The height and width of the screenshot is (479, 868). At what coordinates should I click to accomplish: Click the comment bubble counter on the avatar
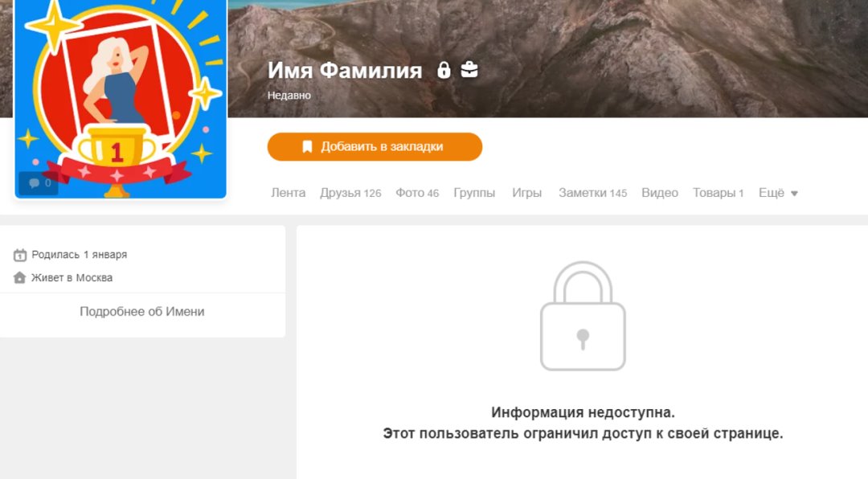coord(39,183)
